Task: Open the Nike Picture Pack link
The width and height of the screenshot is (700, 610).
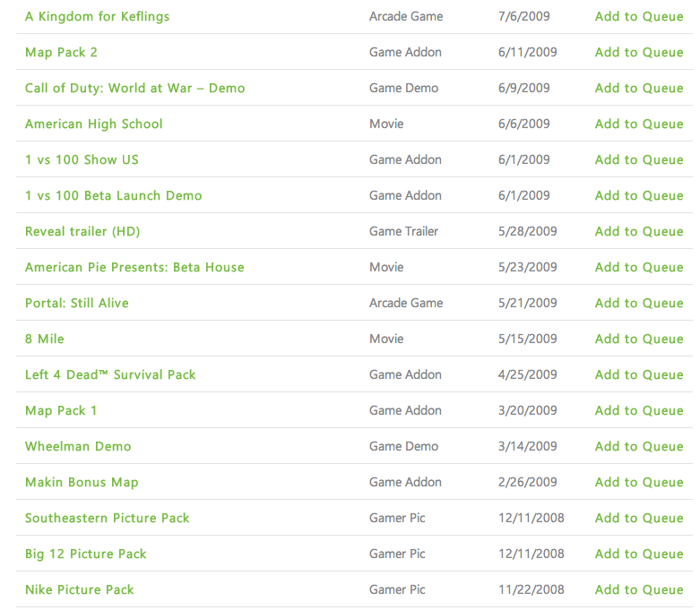Action: point(80,589)
